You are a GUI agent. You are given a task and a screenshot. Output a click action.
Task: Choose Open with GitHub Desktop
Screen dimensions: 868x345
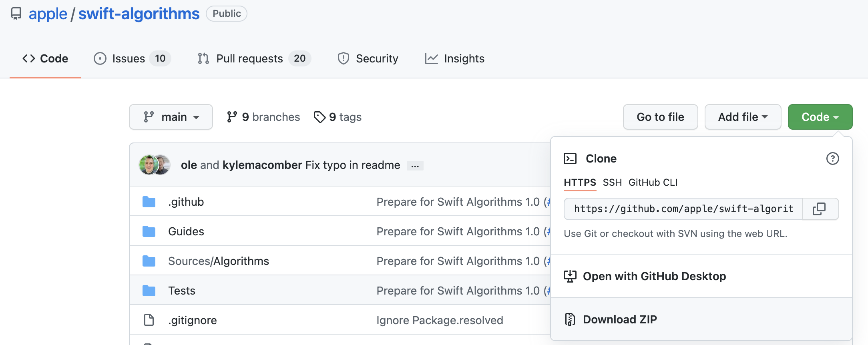tap(654, 276)
